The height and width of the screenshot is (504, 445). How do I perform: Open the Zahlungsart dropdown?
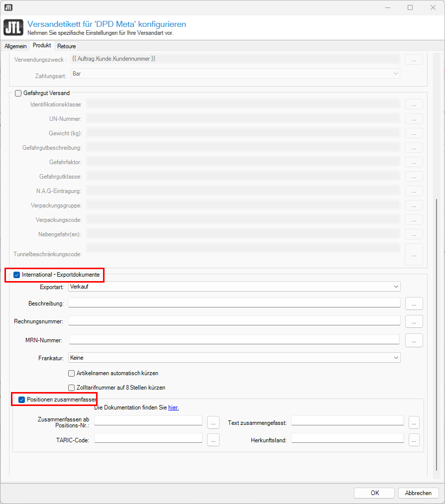[235, 74]
